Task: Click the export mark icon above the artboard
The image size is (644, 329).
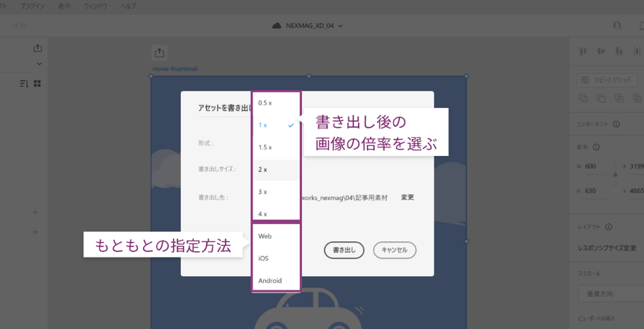Action: pyautogui.click(x=160, y=53)
